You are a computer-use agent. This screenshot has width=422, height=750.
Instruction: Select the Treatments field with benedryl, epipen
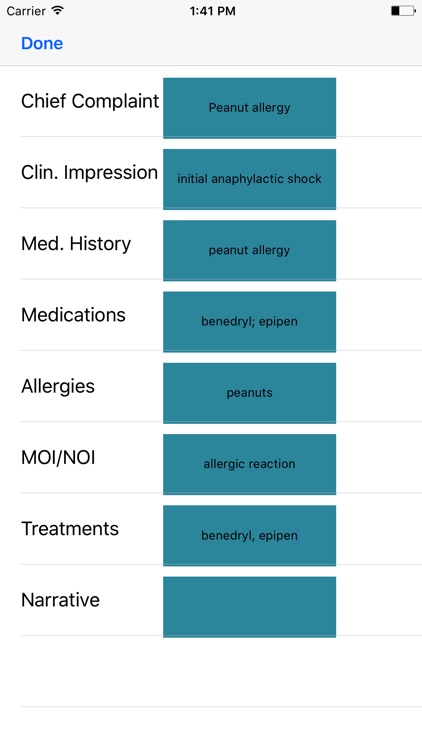tap(249, 535)
